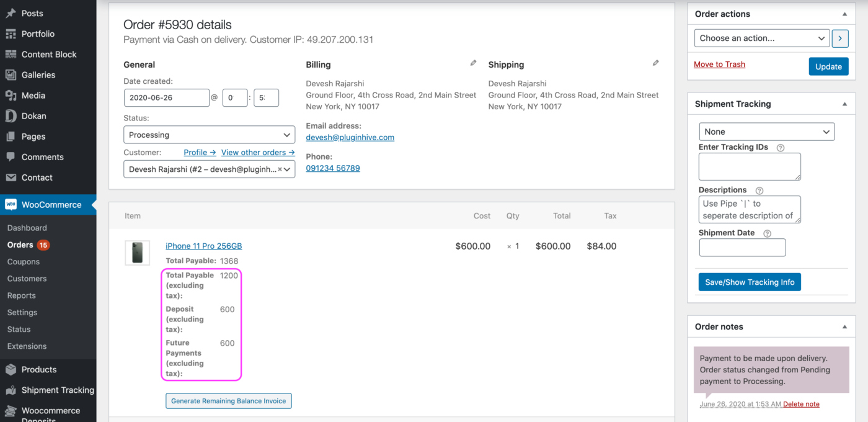Screen dimensions: 868x422
Task: Click Generate Remaining Balance Invoice button
Action: pyautogui.click(x=229, y=401)
